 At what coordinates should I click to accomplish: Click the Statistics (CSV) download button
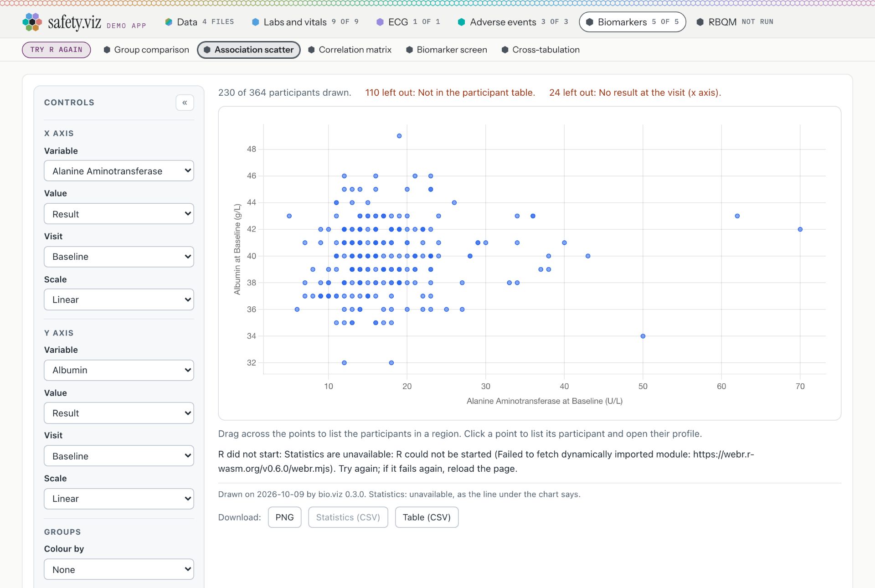(x=348, y=517)
